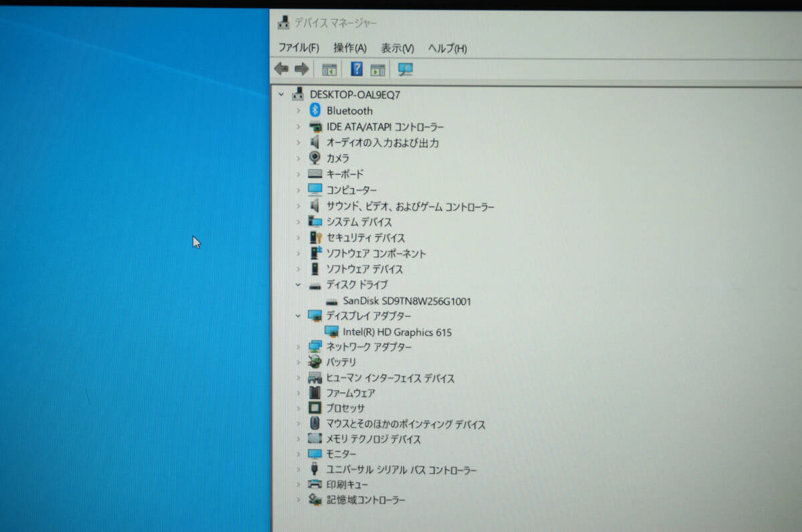This screenshot has height=532, width=802.
Task: Select the 印刷キュー printer icon
Action: [x=315, y=484]
